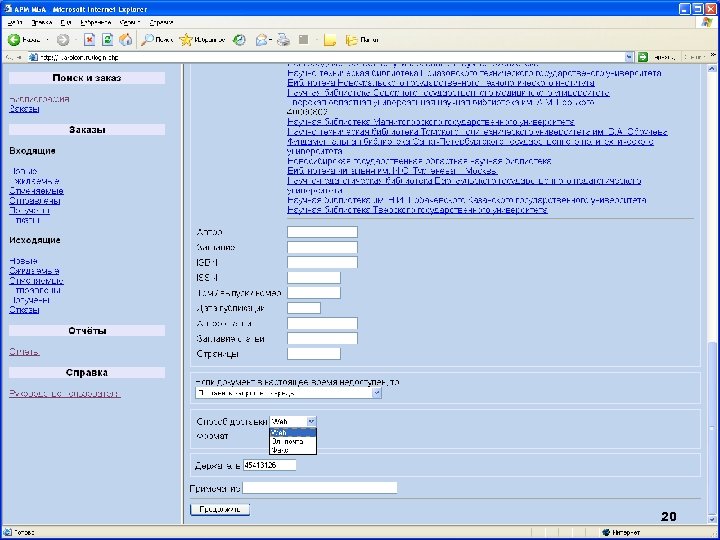The height and width of the screenshot is (540, 720).
Task: Click the Mail envelope toolbar icon
Action: click(261, 40)
